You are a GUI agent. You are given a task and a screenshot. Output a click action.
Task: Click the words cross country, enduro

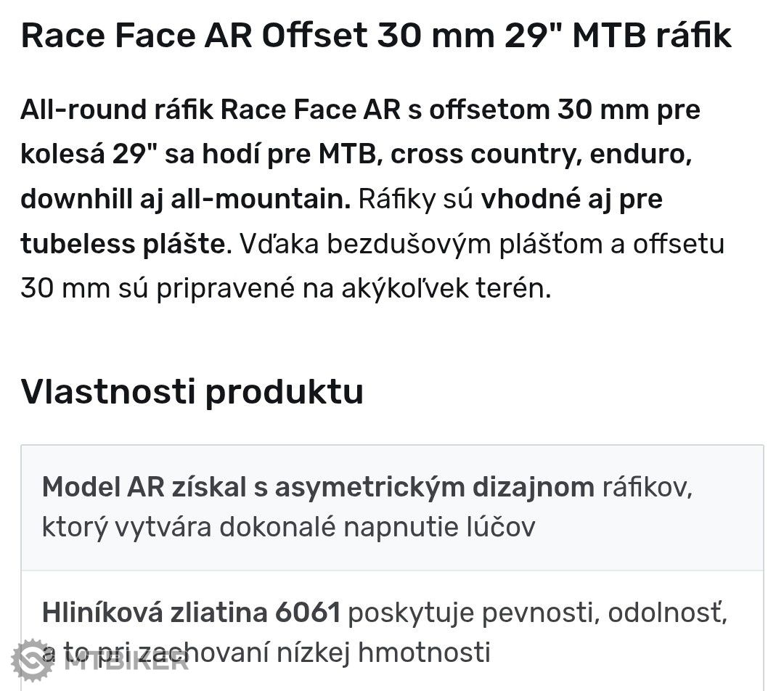pyautogui.click(x=541, y=155)
